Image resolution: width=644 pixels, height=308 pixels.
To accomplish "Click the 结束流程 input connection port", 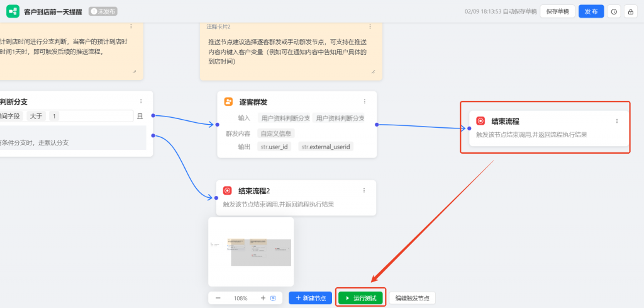I will click(469, 128).
